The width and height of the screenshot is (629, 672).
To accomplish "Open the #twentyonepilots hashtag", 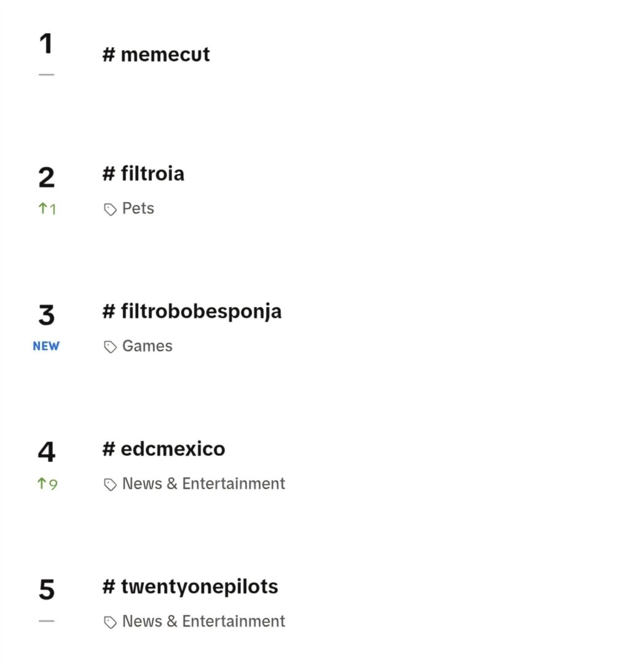I will point(190,587).
